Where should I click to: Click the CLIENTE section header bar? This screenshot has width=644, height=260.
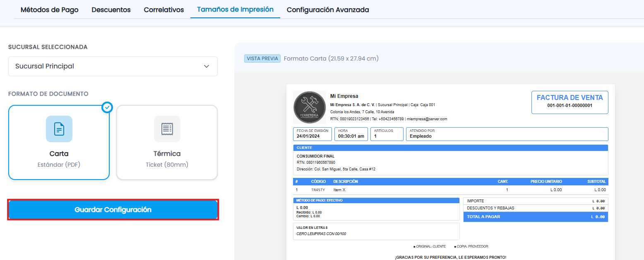pos(451,148)
